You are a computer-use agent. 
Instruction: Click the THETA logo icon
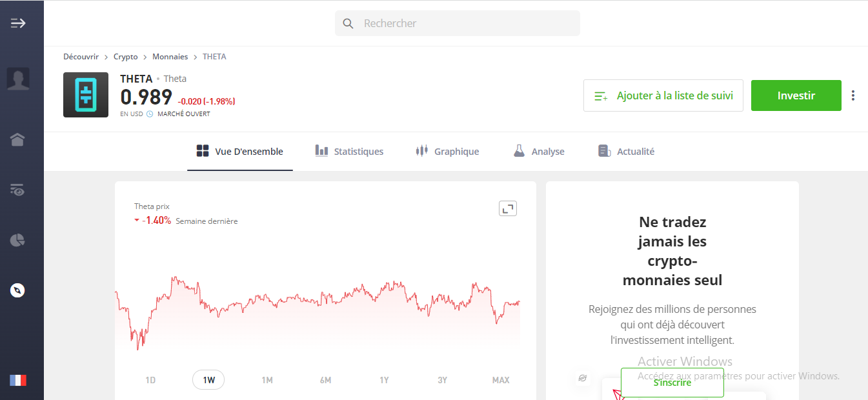(x=86, y=95)
